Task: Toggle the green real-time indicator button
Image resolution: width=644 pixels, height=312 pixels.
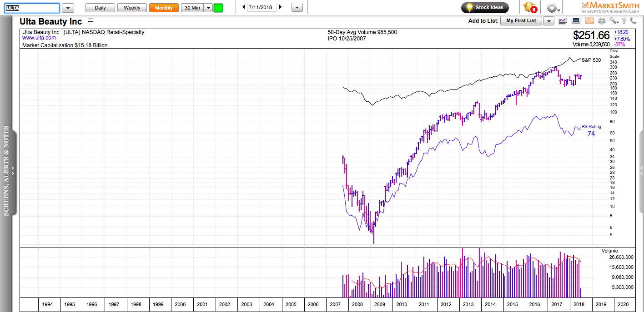Action: tap(218, 8)
